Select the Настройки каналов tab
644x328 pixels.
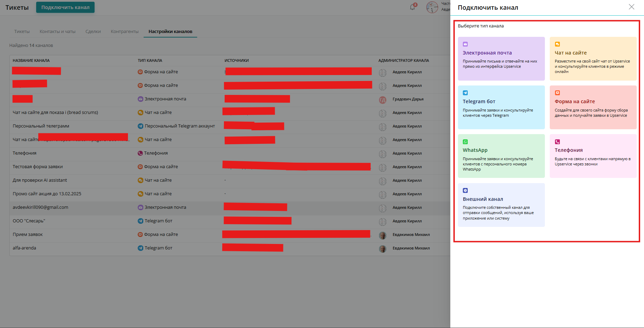coord(170,32)
